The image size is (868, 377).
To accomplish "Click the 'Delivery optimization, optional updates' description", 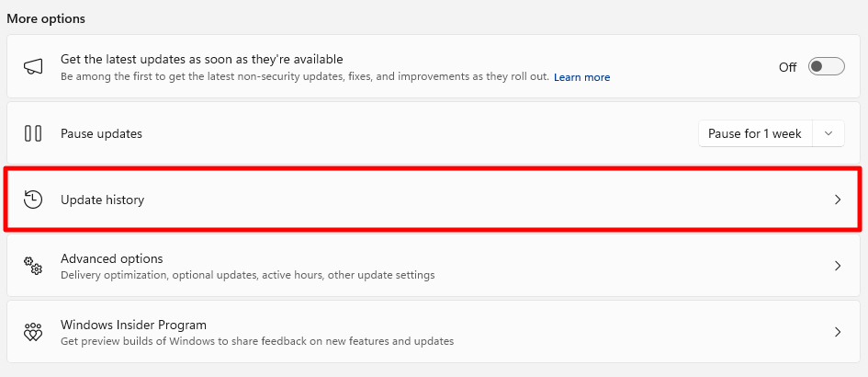I will click(x=247, y=275).
